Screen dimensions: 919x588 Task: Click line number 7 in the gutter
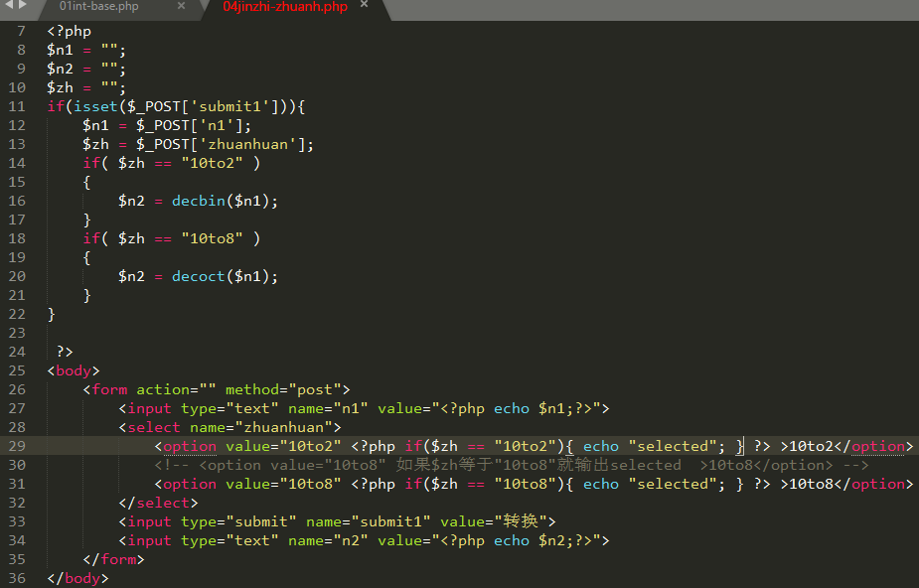[x=21, y=31]
